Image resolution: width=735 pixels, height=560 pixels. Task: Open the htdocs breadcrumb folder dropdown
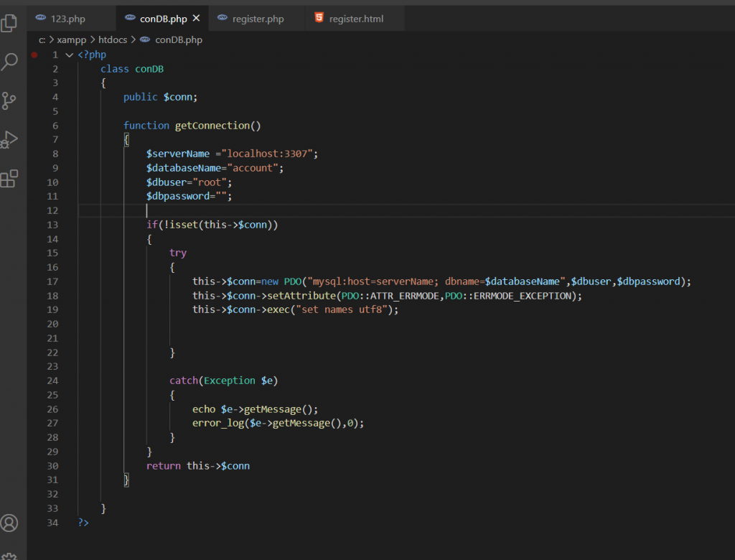113,40
